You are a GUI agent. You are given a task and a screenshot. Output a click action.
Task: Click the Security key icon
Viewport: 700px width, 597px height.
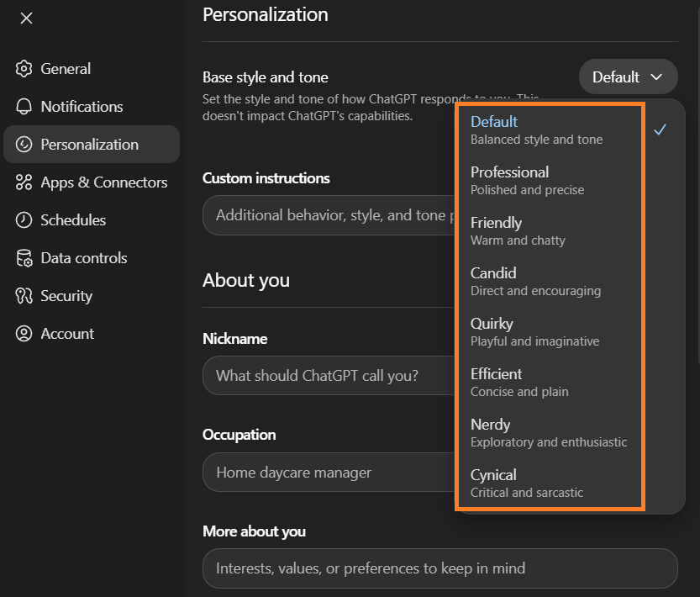[24, 296]
